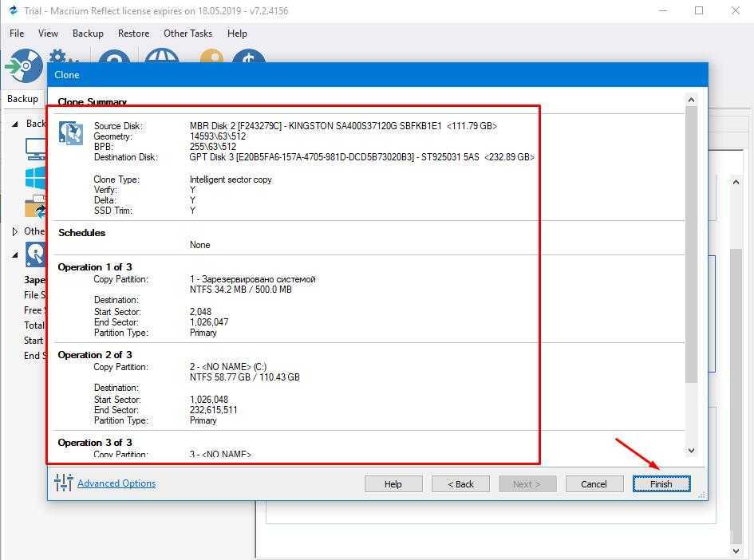
Task: Click the Windows logo icon in sidebar
Action: pos(36,178)
